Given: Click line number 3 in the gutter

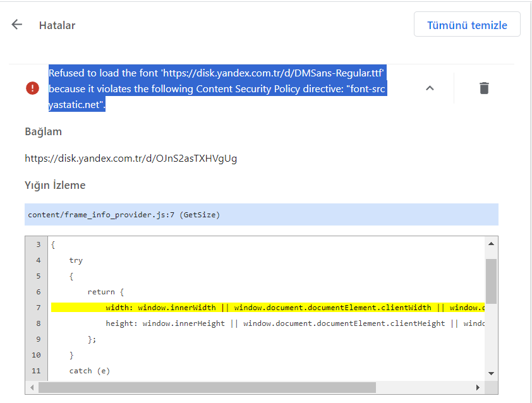Looking at the screenshot, I should (39, 244).
